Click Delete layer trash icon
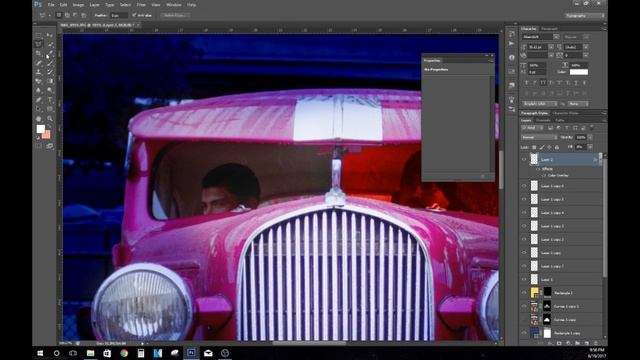640x360 pixels. tap(596, 343)
